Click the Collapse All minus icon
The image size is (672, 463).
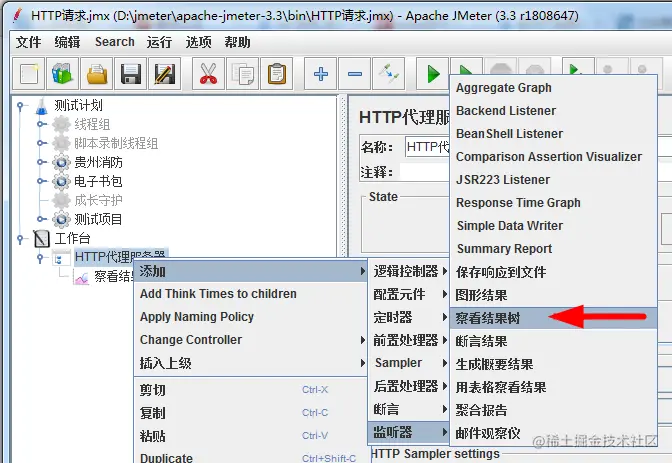(x=354, y=74)
